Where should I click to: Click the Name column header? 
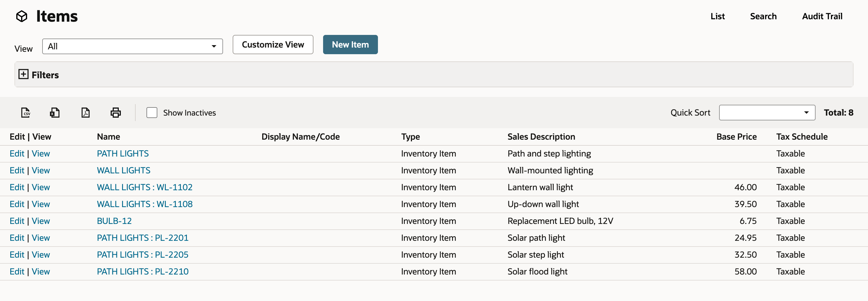tap(108, 137)
